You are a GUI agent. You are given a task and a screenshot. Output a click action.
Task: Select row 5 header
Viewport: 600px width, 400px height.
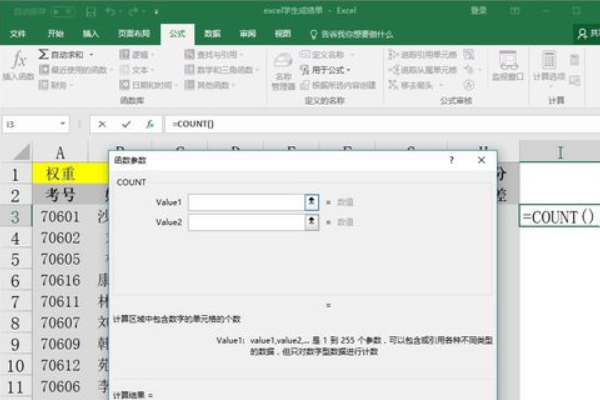click(x=15, y=259)
